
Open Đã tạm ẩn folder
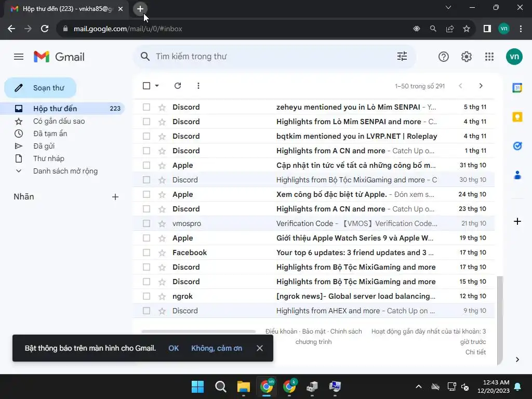[x=50, y=134]
